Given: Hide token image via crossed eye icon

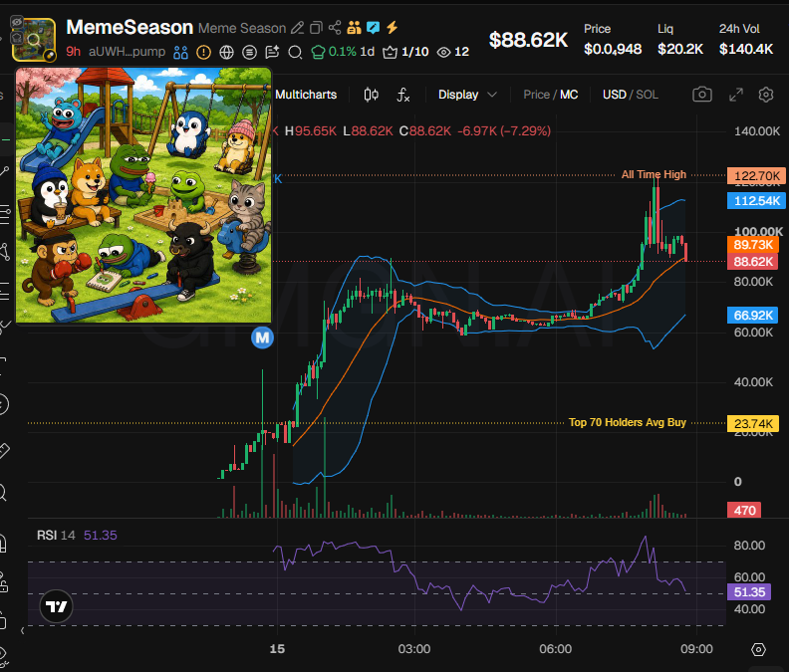Looking at the screenshot, I should [17, 22].
